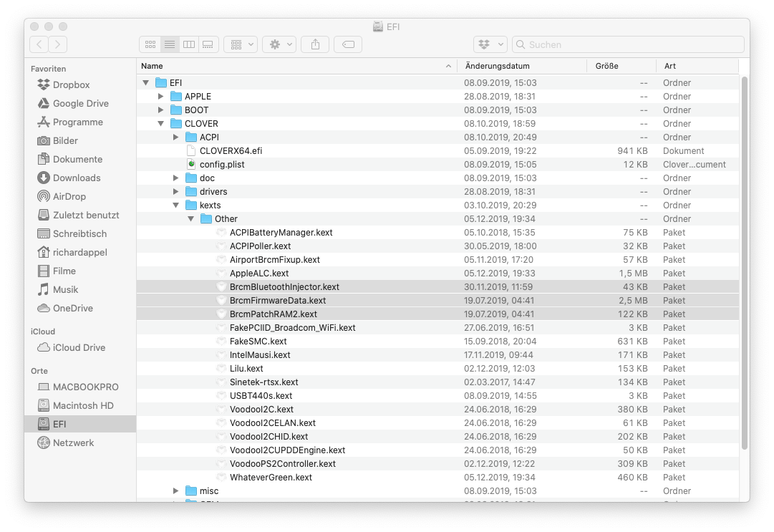Open the gear action menu
This screenshot has width=774, height=532.
pyautogui.click(x=279, y=44)
